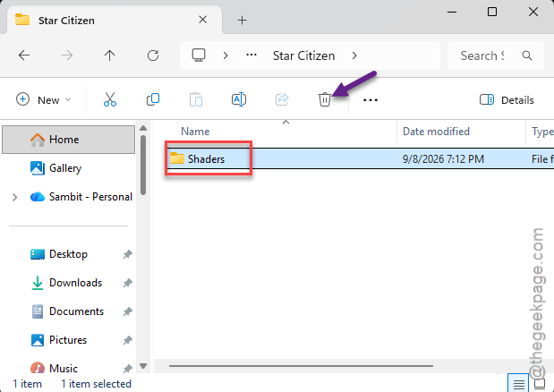Expand Sambit - Personal tree node
554x392 pixels.
pyautogui.click(x=14, y=197)
